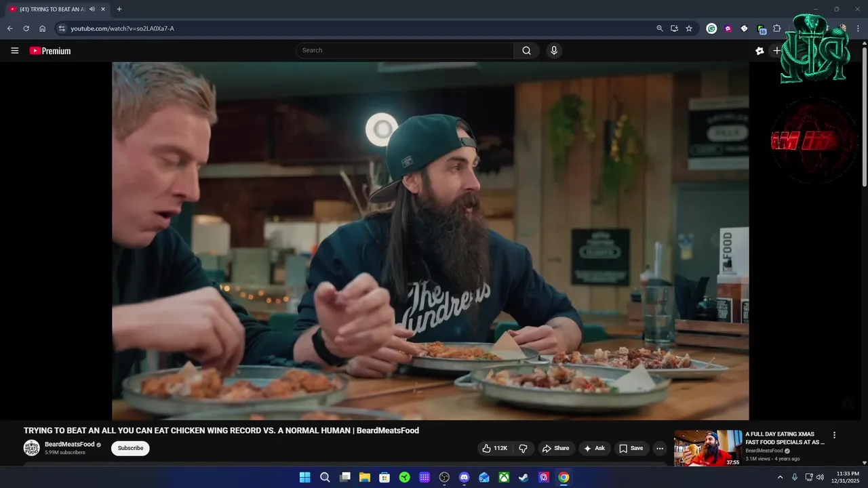
Task: Click the video title text
Action: coord(221,430)
